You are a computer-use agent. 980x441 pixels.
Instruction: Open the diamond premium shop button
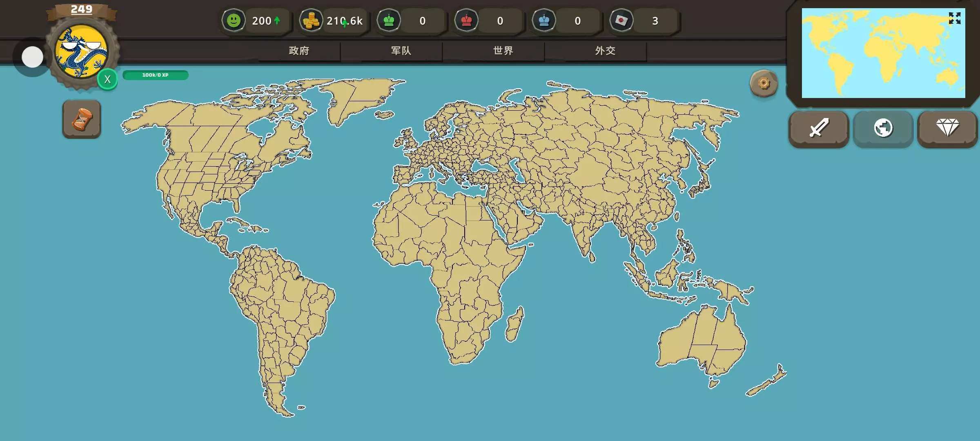[x=947, y=128]
